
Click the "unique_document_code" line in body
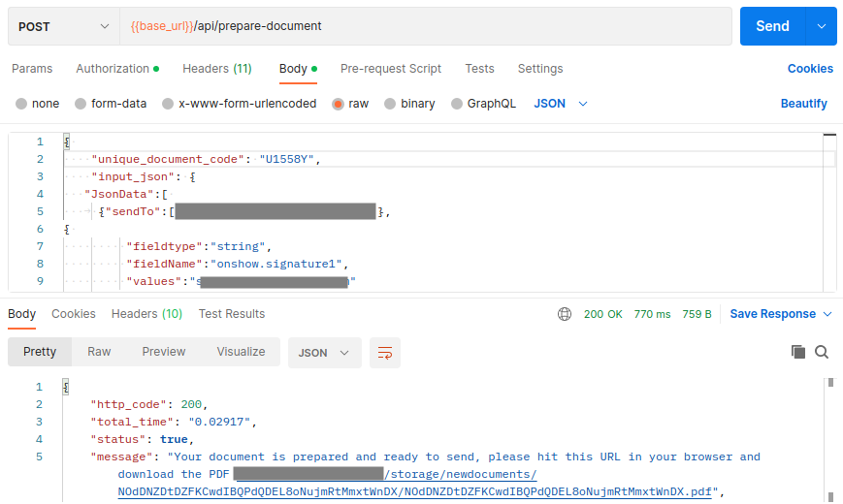[206, 159]
